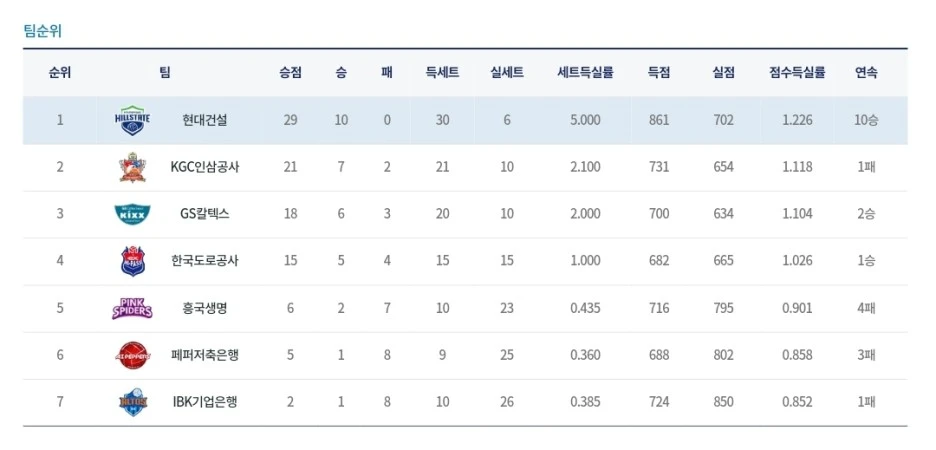936x450 pixels.
Task: Click the 점수득실률 column header
Action: pos(797,73)
